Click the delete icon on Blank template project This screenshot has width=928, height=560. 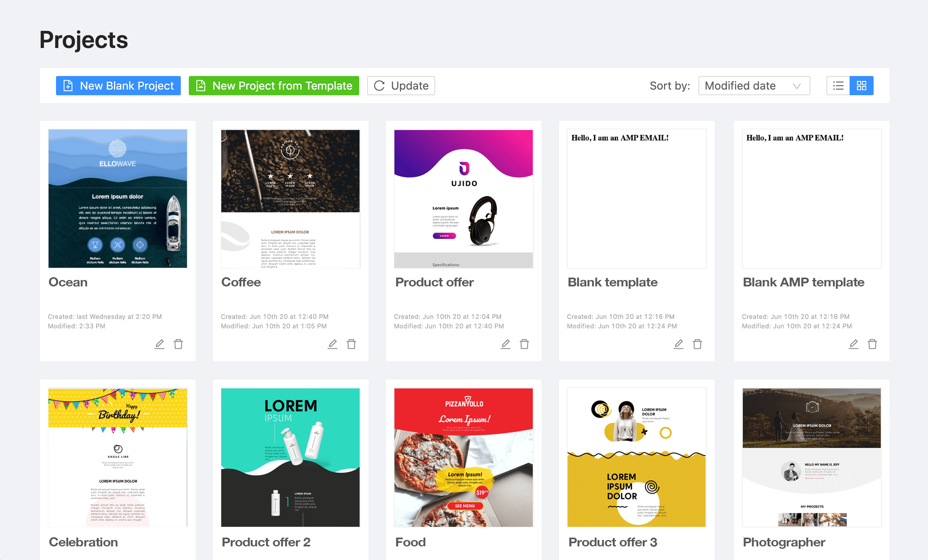[698, 344]
